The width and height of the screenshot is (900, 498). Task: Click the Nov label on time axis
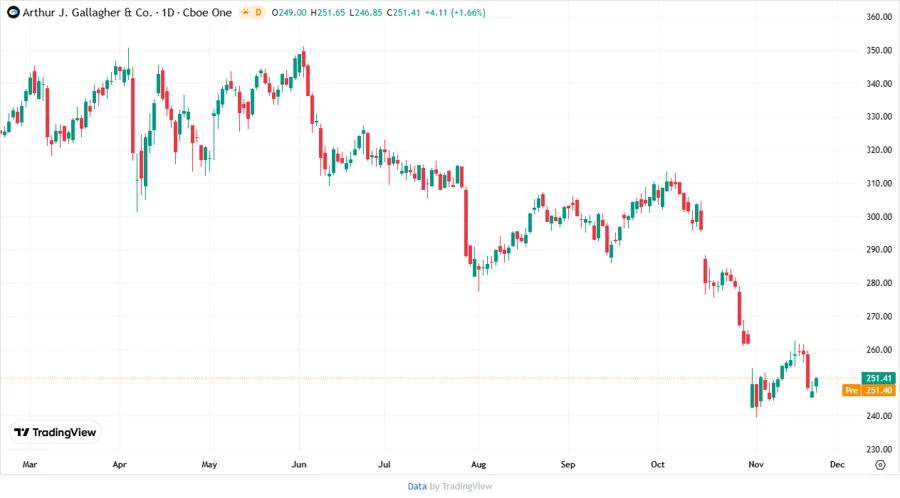tap(756, 464)
